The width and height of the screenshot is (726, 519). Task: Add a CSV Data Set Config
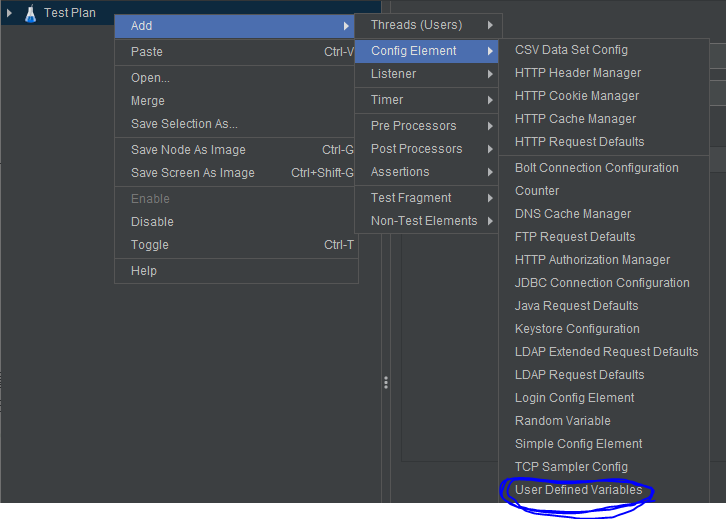point(604,50)
